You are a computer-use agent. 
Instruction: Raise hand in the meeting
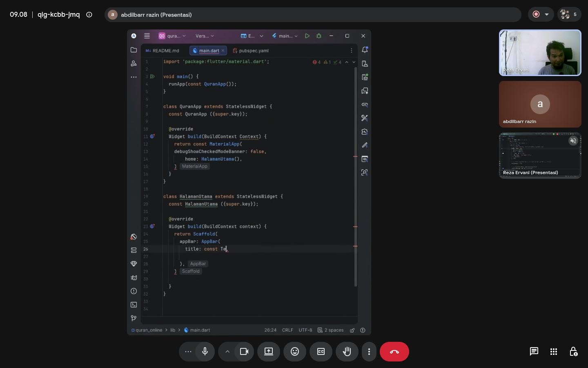(x=347, y=352)
